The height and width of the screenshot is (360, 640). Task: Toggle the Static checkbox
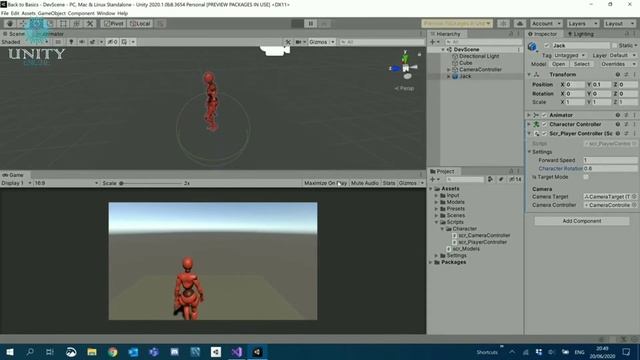click(615, 45)
